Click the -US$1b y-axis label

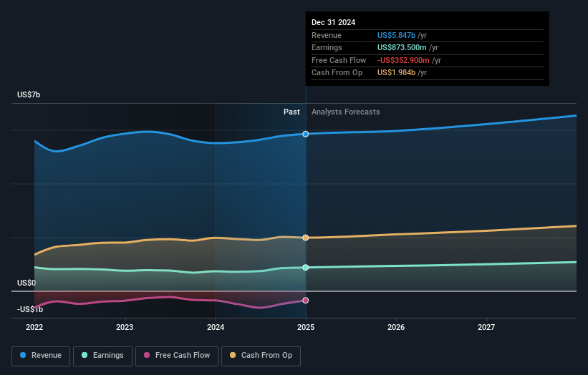(x=30, y=309)
